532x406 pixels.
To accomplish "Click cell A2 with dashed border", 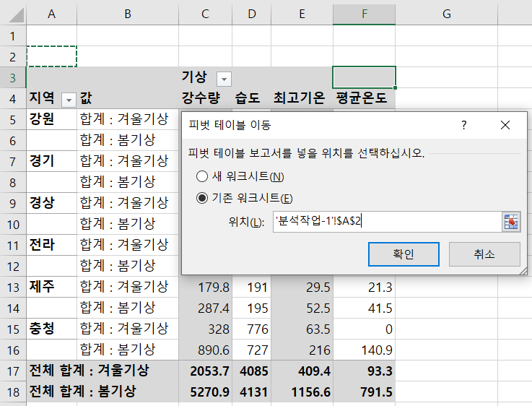I will (51, 56).
